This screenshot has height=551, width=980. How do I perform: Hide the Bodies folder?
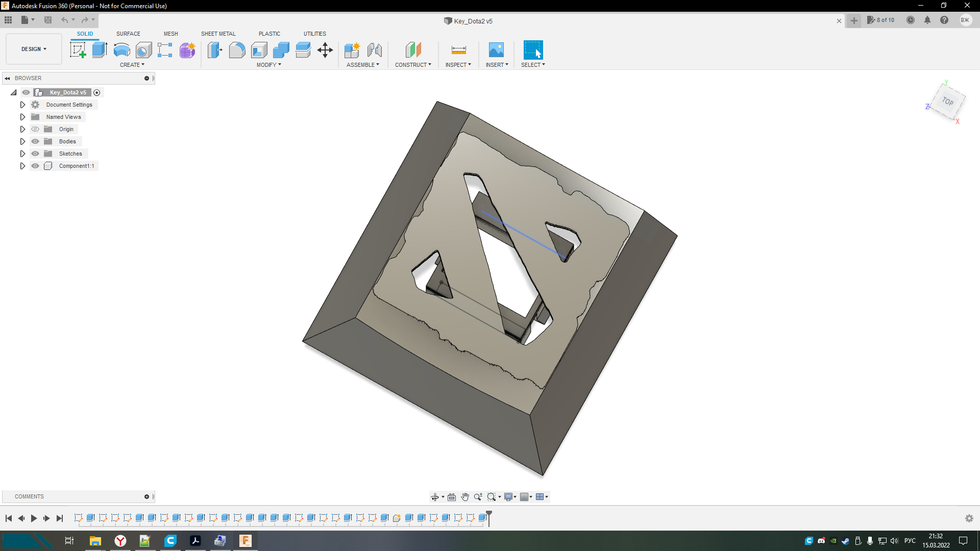[35, 141]
